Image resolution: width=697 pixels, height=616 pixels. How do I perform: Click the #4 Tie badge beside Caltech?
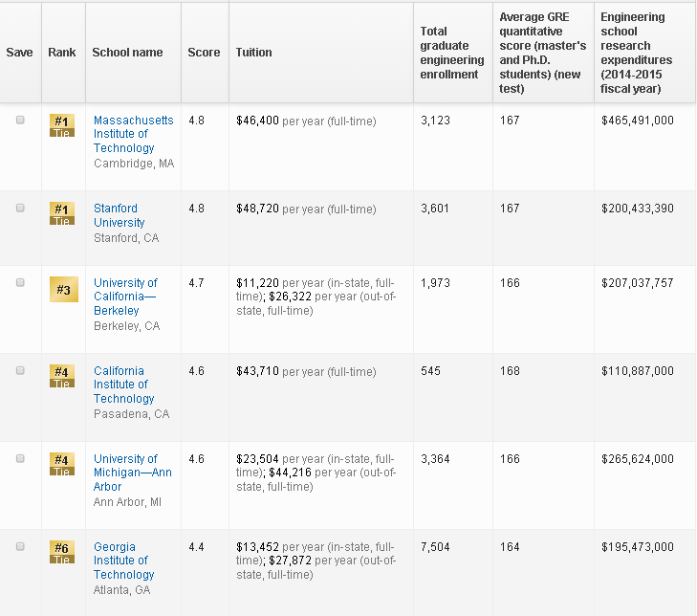(x=62, y=376)
